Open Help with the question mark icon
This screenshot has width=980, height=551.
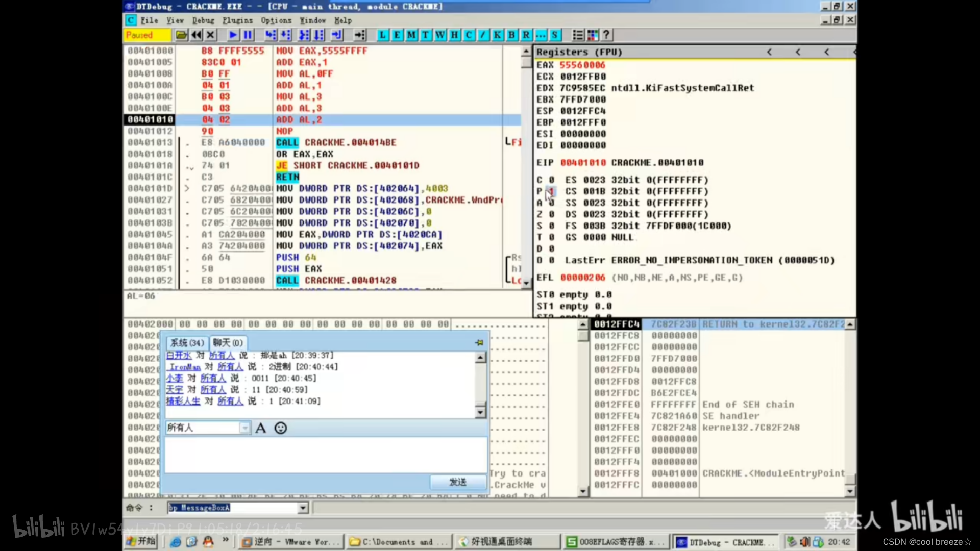coord(606,35)
